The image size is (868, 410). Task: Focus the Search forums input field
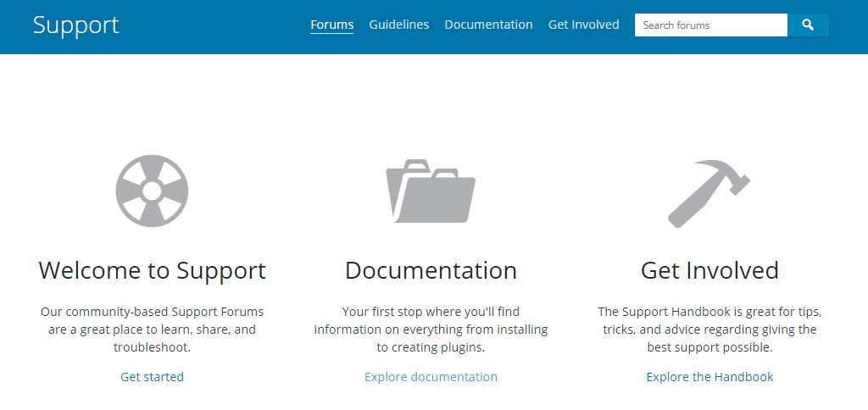coord(711,25)
